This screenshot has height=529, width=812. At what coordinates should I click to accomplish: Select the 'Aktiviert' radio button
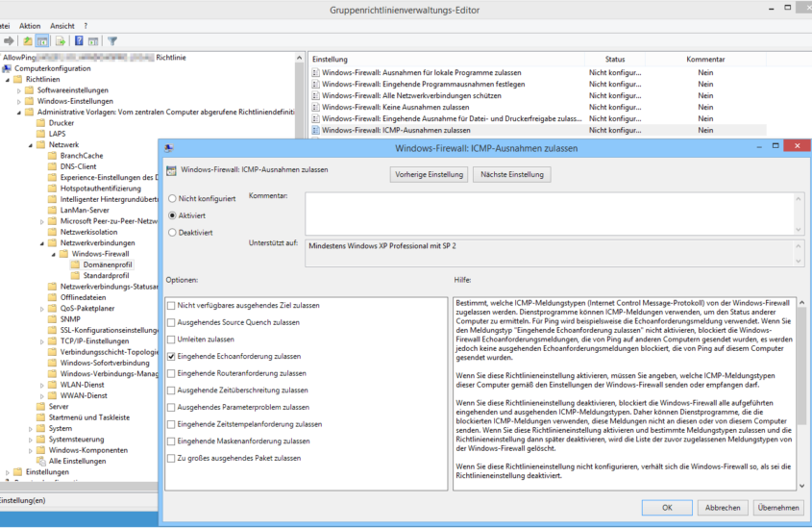172,215
